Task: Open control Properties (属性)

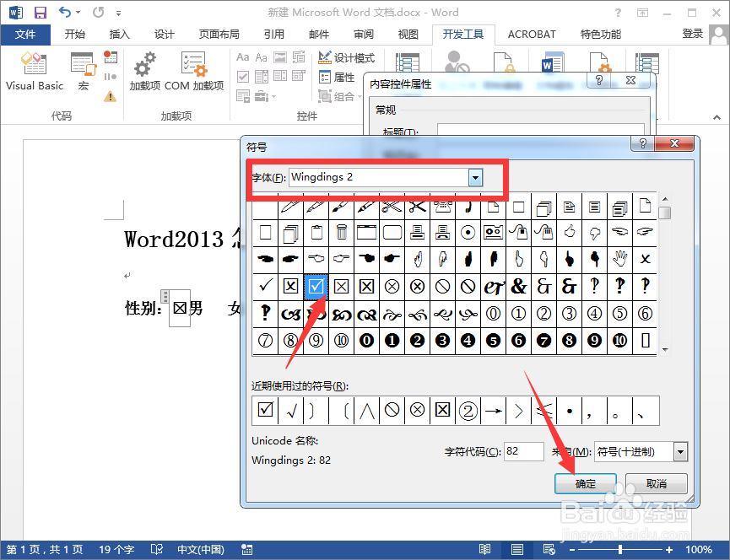Action: click(x=337, y=78)
